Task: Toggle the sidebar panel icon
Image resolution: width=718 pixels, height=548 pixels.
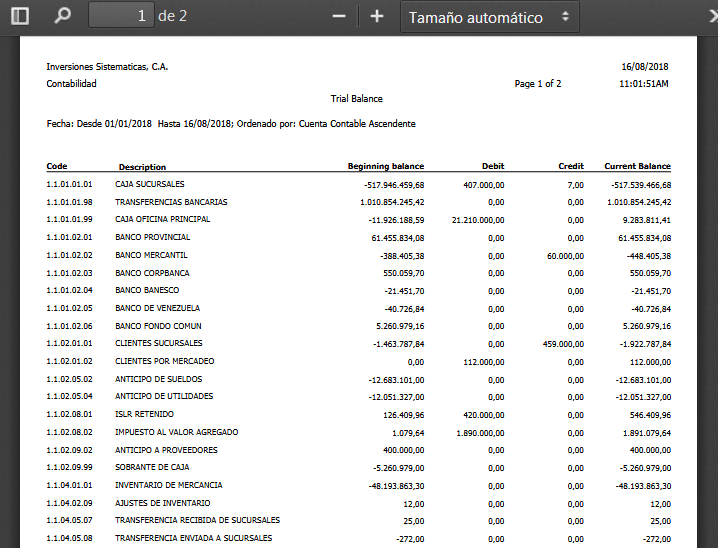Action: pos(20,17)
